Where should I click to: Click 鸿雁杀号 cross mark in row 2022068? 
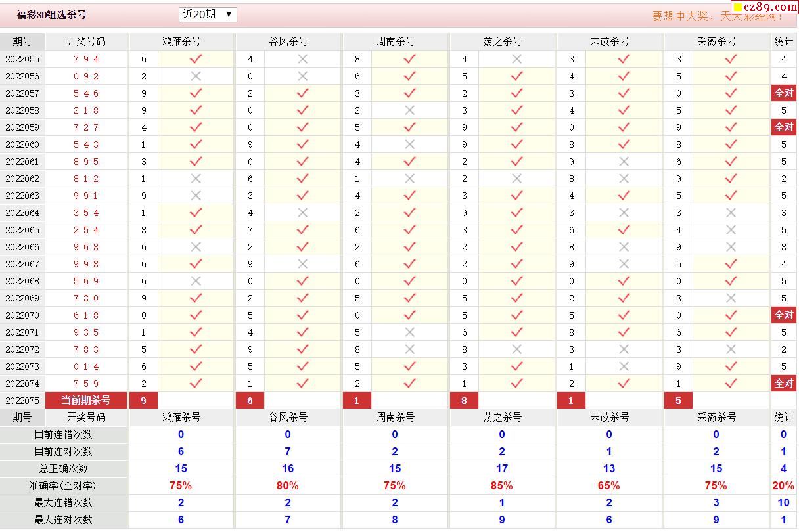point(195,281)
